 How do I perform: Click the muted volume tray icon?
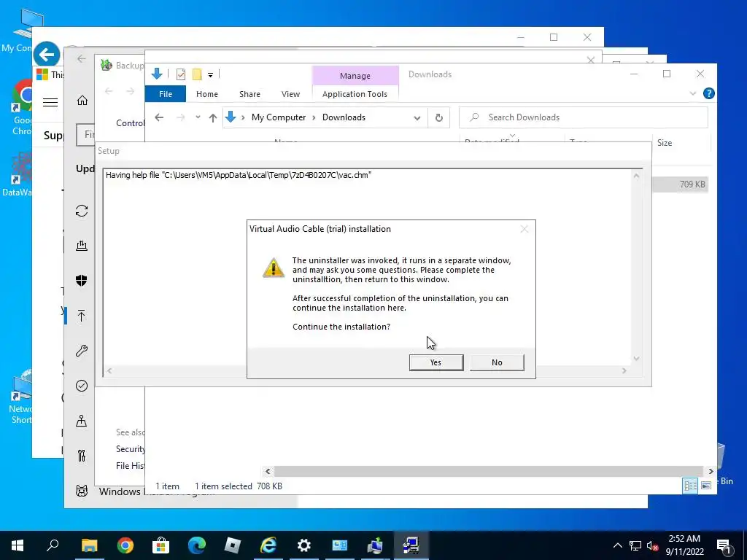(x=653, y=545)
